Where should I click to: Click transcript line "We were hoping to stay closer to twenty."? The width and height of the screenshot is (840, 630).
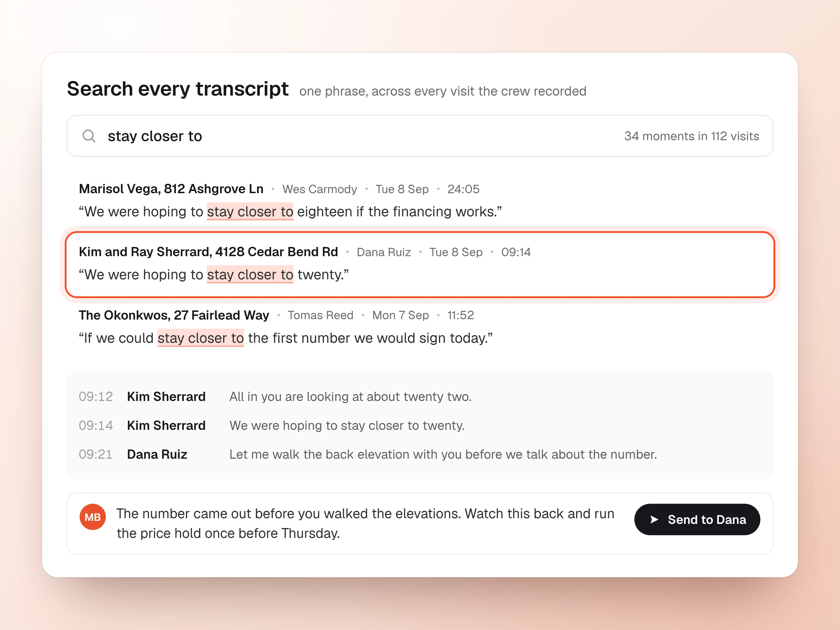(347, 425)
